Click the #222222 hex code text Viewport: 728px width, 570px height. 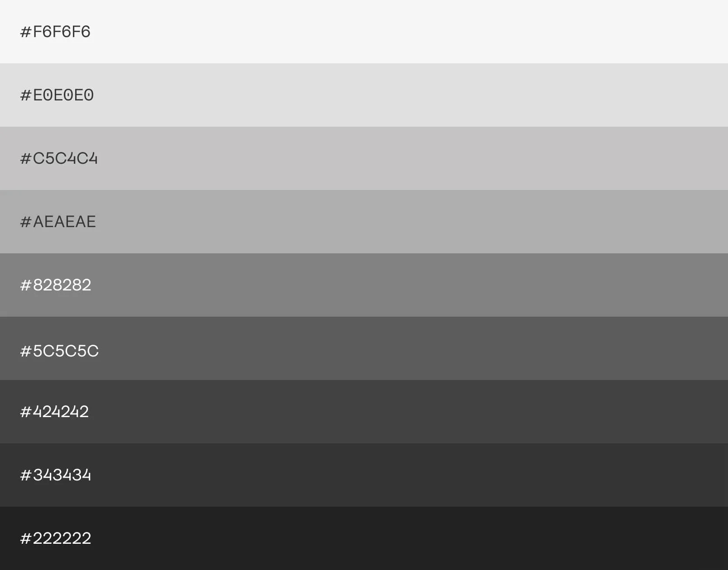pyautogui.click(x=56, y=538)
